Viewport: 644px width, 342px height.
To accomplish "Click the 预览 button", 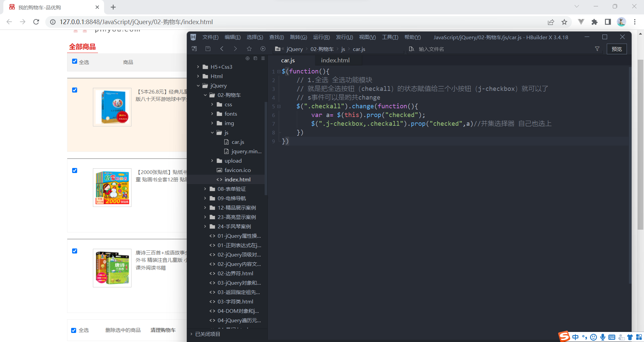I will click(x=616, y=49).
